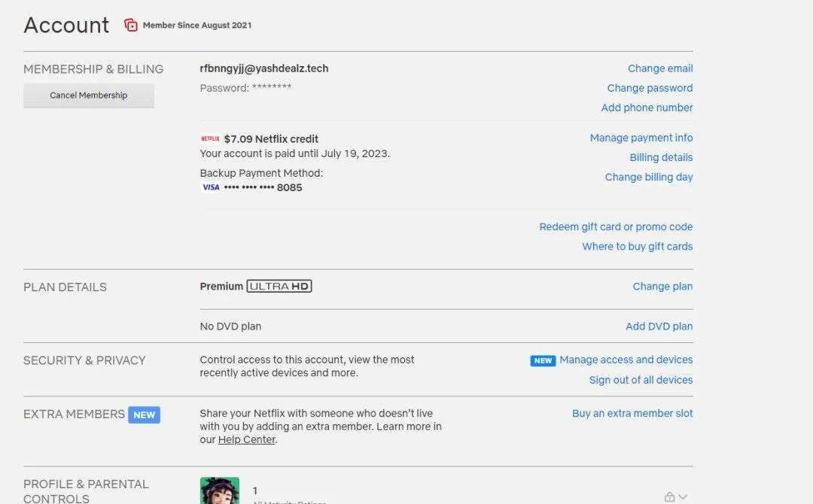Open Manage payment info
Viewport: 813px width, 504px height.
tap(641, 138)
